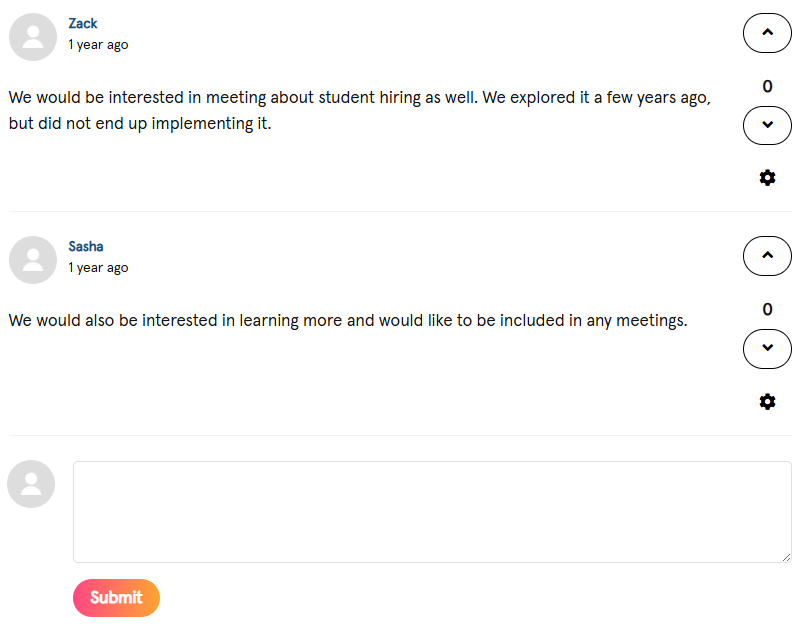Image resolution: width=803 pixels, height=624 pixels.
Task: Open Sasha's profile link
Action: click(x=86, y=246)
